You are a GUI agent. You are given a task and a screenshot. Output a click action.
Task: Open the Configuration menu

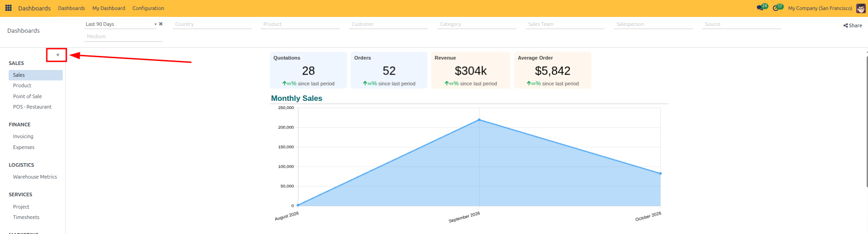coord(148,8)
